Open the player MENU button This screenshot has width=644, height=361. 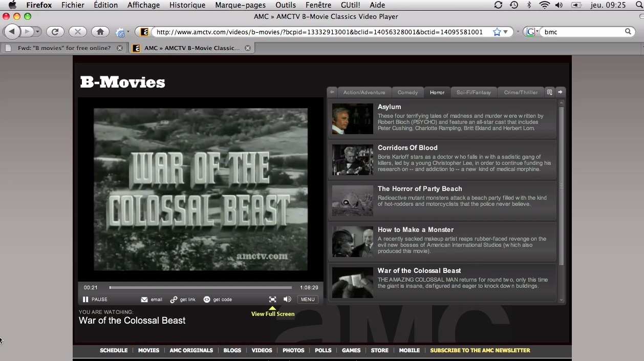[x=308, y=300]
